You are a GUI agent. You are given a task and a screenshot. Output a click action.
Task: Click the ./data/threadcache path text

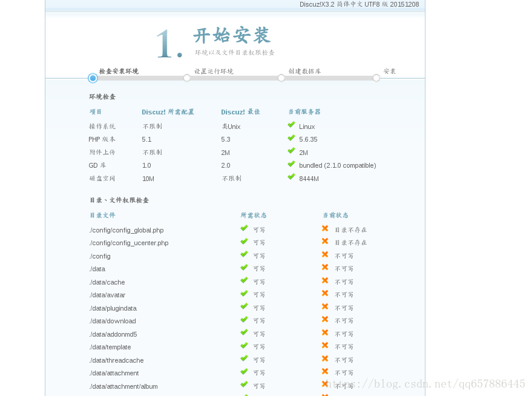point(116,360)
